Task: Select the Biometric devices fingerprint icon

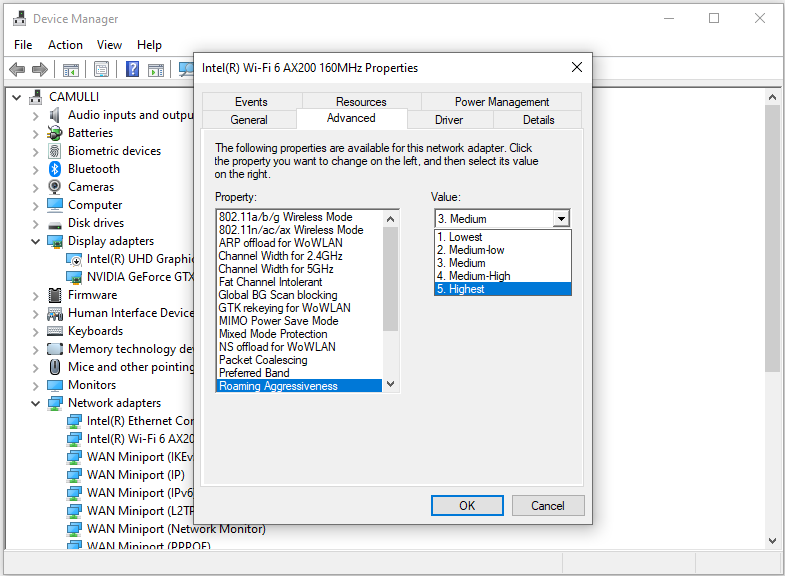Action: 55,151
